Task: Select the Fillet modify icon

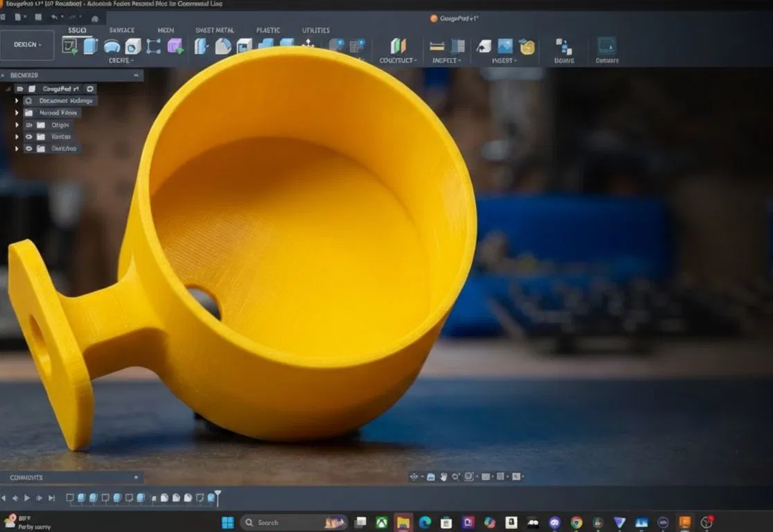Action: [x=223, y=46]
